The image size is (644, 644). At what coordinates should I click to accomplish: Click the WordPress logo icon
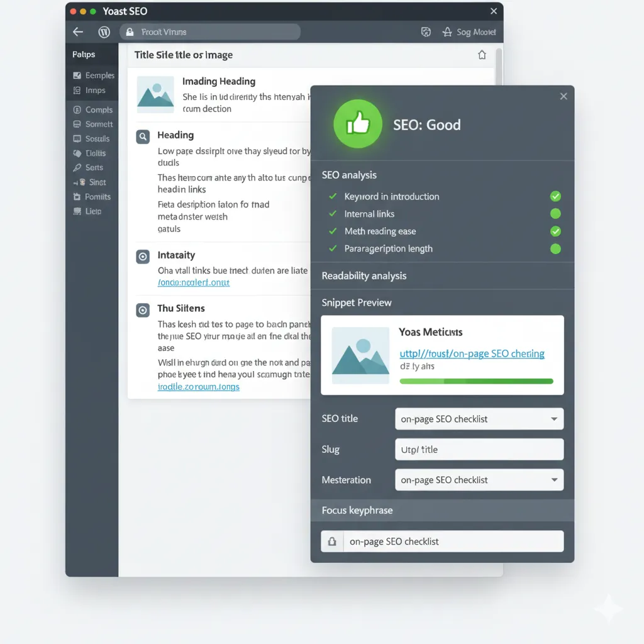point(104,32)
